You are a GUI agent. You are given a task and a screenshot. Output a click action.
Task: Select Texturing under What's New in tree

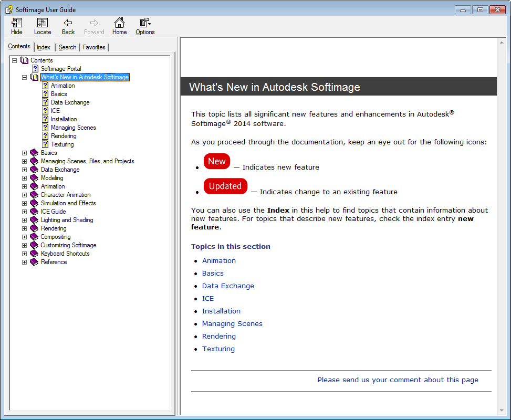62,144
